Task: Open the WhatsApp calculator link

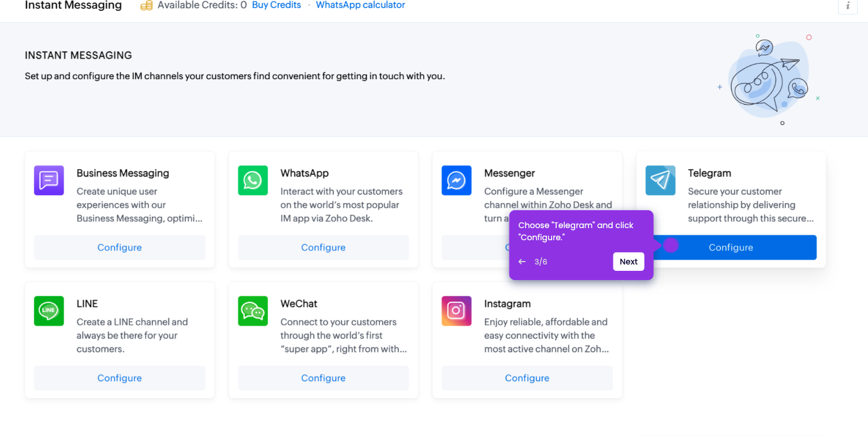Action: click(360, 5)
